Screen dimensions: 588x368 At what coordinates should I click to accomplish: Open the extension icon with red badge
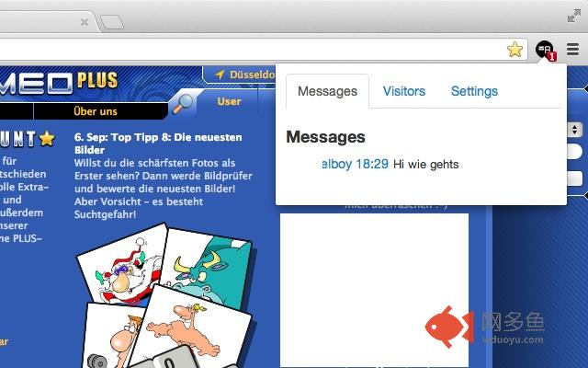(546, 51)
